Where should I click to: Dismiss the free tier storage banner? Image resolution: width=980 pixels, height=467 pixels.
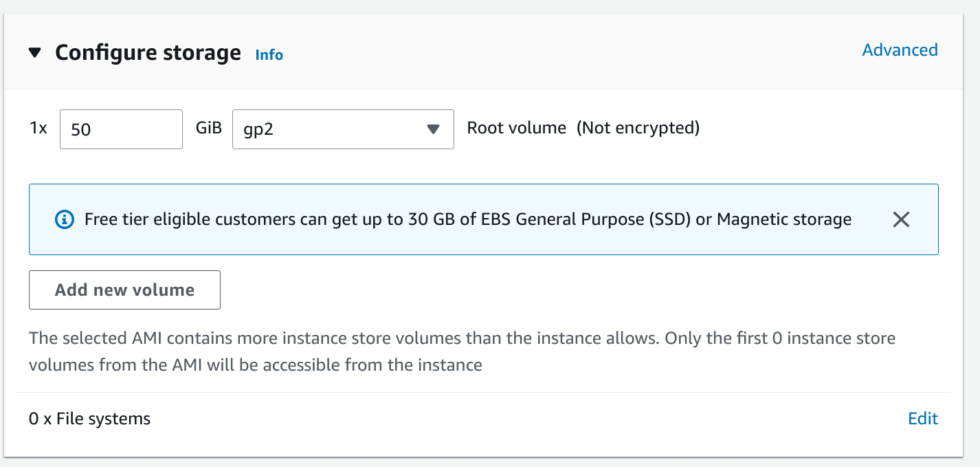click(x=901, y=219)
